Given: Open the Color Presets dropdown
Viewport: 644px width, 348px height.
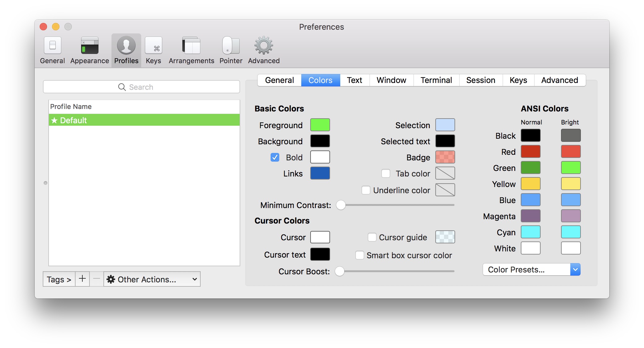Looking at the screenshot, I should [x=531, y=269].
